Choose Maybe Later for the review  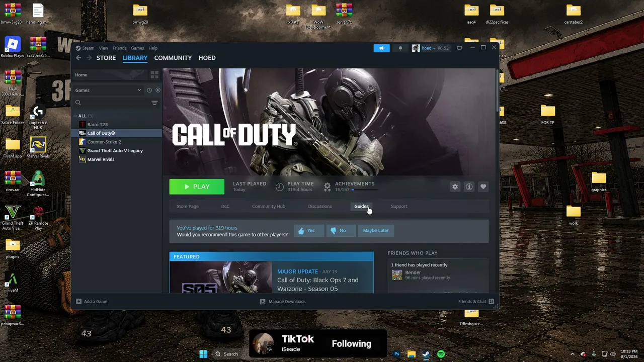coord(376,230)
